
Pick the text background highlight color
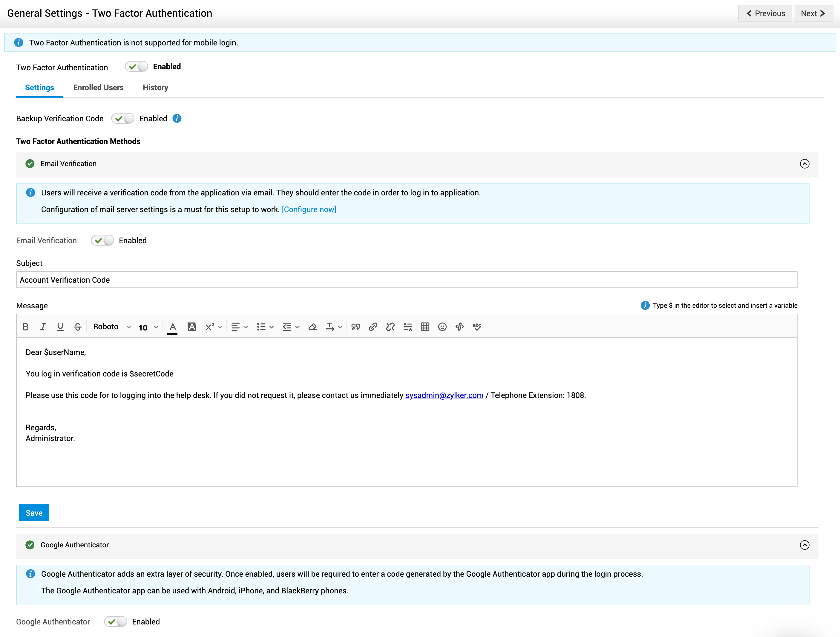(191, 327)
